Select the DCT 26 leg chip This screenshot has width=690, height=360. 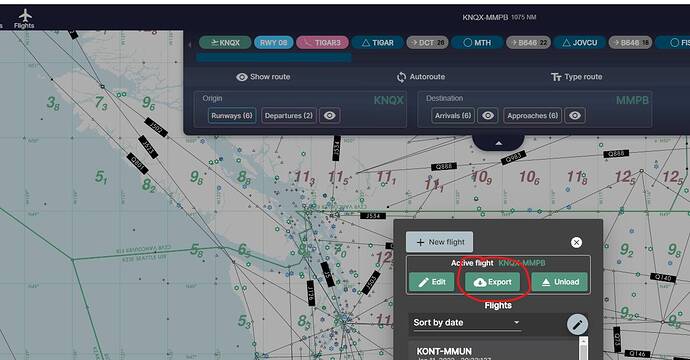point(427,43)
